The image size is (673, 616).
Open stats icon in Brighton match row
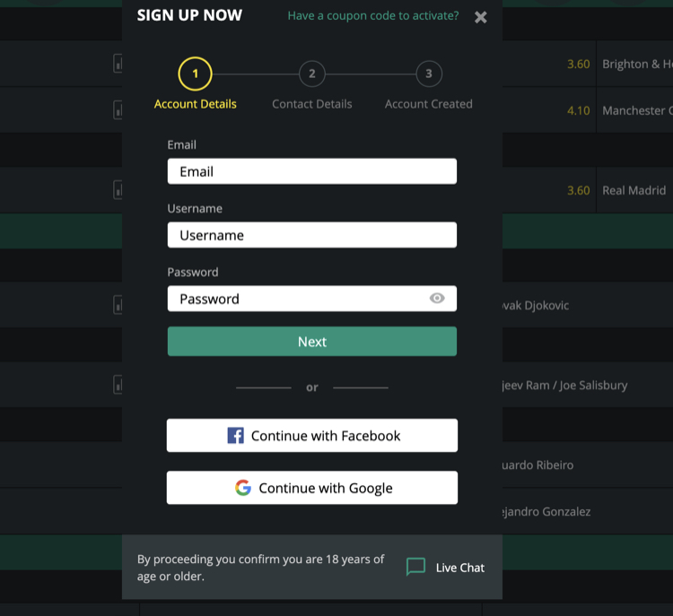pyautogui.click(x=118, y=64)
